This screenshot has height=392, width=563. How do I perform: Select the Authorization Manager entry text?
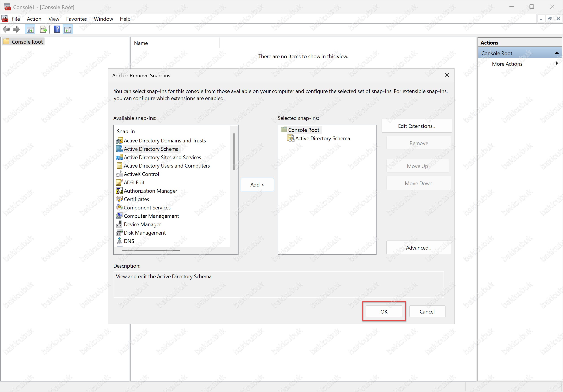(x=150, y=191)
